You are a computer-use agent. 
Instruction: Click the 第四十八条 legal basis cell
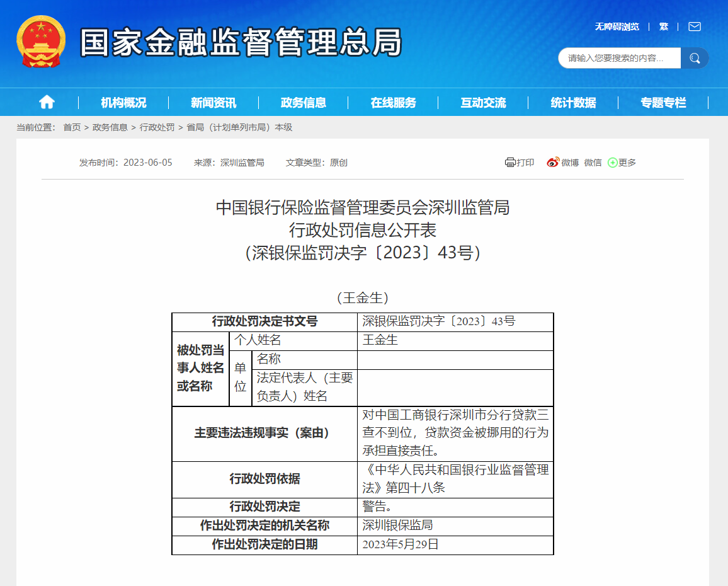pyautogui.click(x=455, y=479)
